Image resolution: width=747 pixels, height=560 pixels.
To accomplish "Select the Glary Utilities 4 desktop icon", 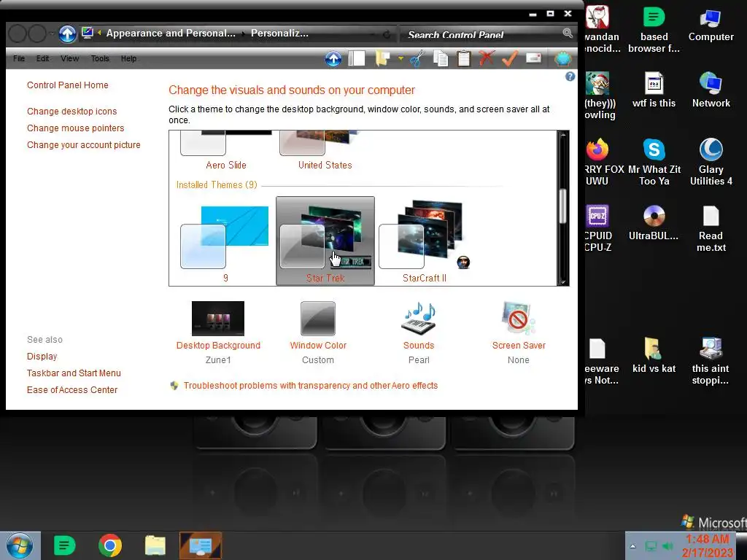I will click(711, 162).
